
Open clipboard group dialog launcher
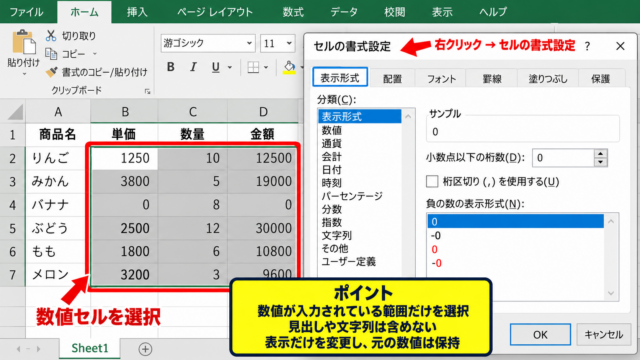(x=147, y=91)
